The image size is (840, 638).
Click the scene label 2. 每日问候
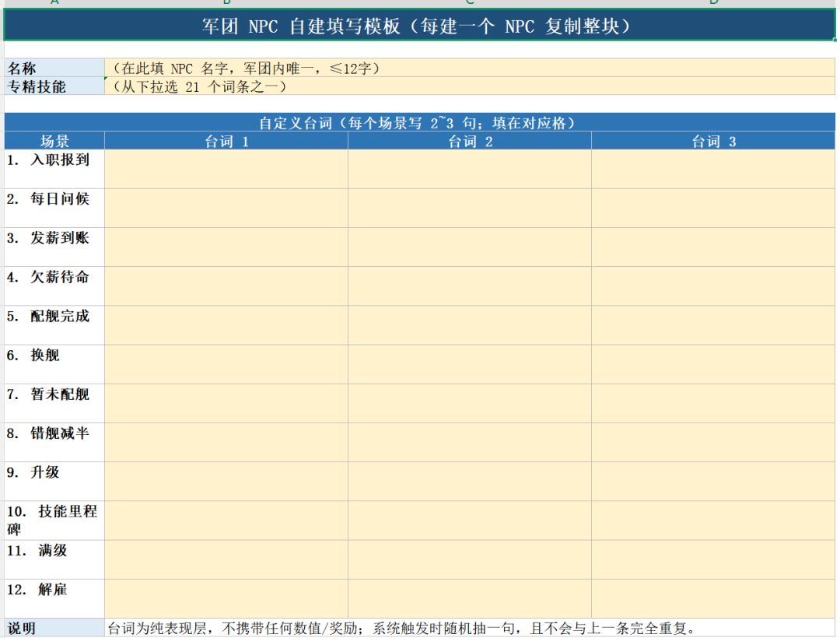pos(54,209)
